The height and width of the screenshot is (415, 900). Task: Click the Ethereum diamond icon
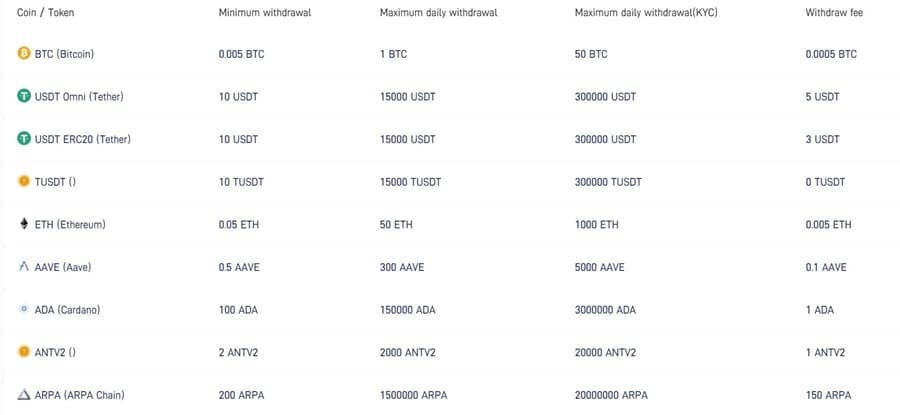[24, 224]
